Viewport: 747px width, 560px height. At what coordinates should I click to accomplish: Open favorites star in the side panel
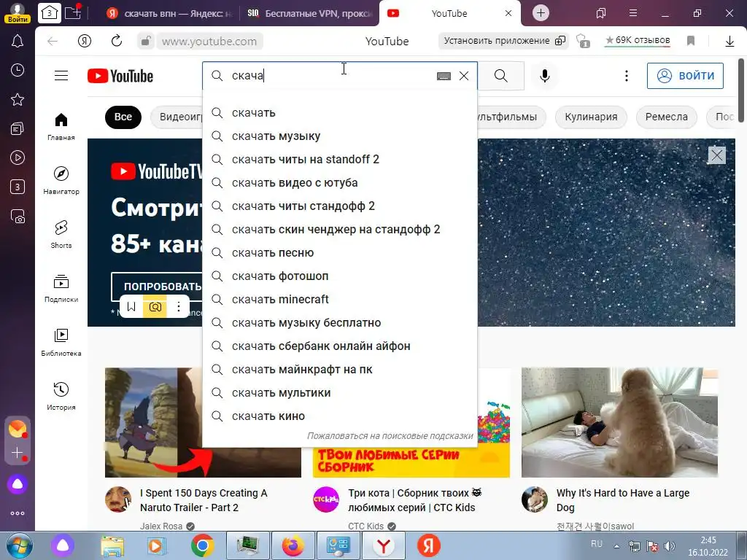pos(18,99)
